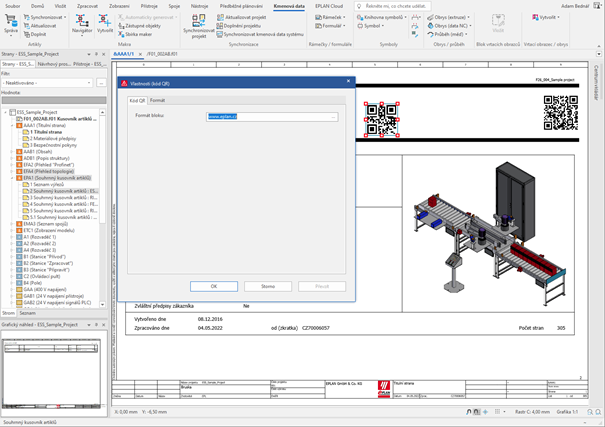Viewport: 605px width, 427px height.
Task: Open Knihovna symbolů library
Action: point(378,18)
